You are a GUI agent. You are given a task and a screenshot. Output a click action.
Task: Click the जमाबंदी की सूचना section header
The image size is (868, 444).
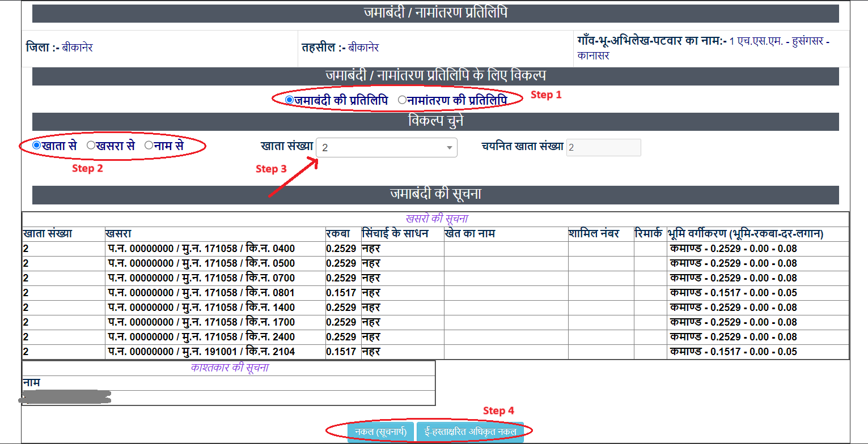pos(435,194)
